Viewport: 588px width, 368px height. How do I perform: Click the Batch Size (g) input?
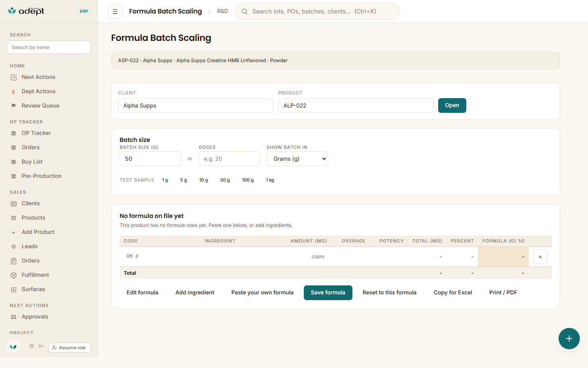pyautogui.click(x=150, y=159)
